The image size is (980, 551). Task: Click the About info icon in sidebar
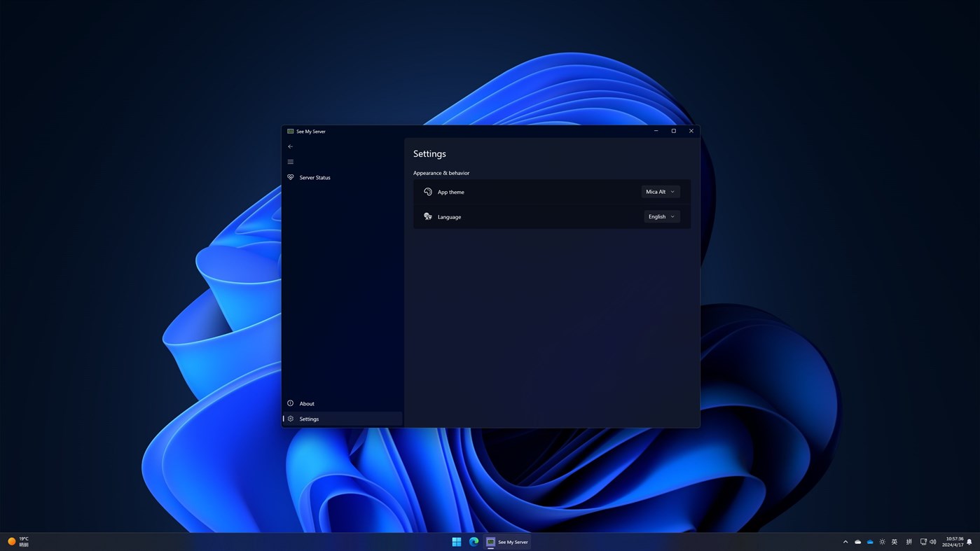point(290,403)
